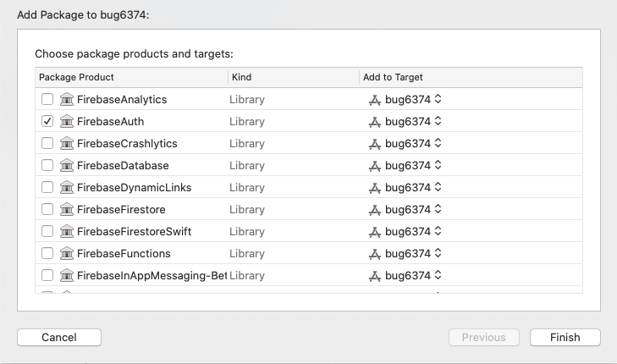Click the Add to Target column header
Image resolution: width=617 pixels, height=364 pixels.
[x=393, y=77]
